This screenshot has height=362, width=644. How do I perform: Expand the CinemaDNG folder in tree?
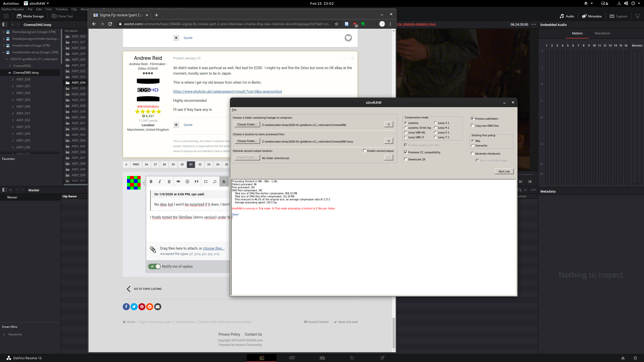(10, 66)
